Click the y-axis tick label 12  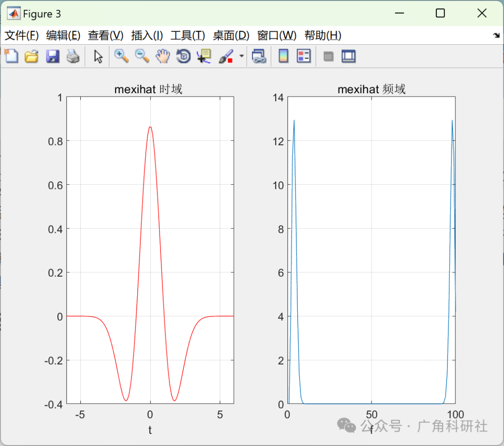point(278,141)
